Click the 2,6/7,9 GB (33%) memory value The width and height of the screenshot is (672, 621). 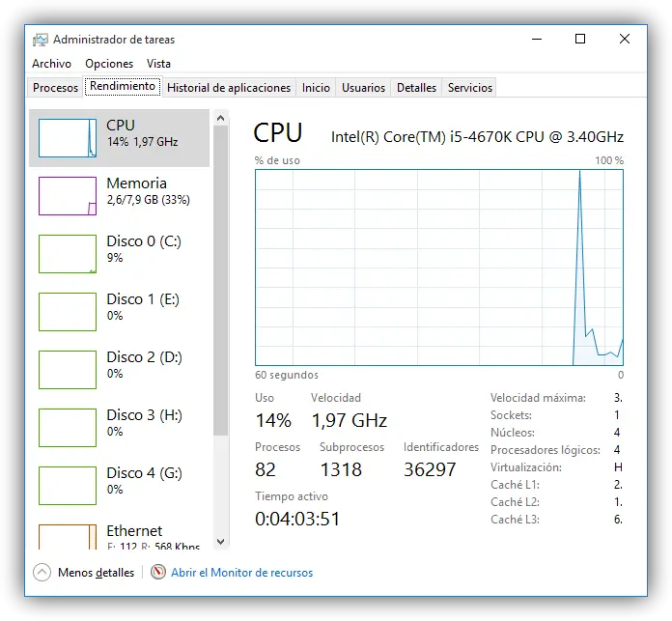[149, 200]
